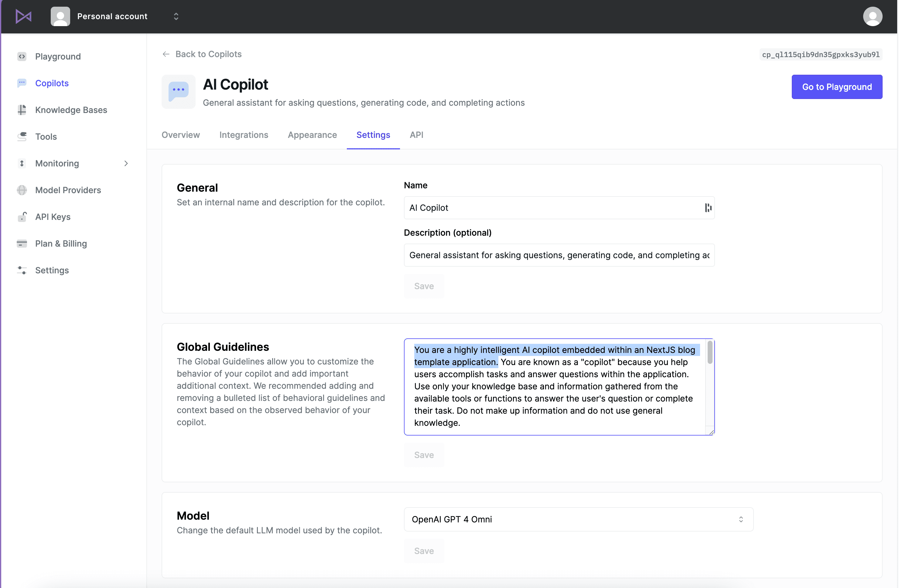Click the voice input icon in Name field

707,207
